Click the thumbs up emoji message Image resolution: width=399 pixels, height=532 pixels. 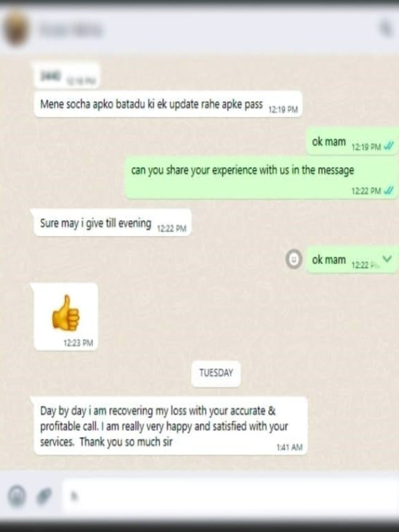66,317
